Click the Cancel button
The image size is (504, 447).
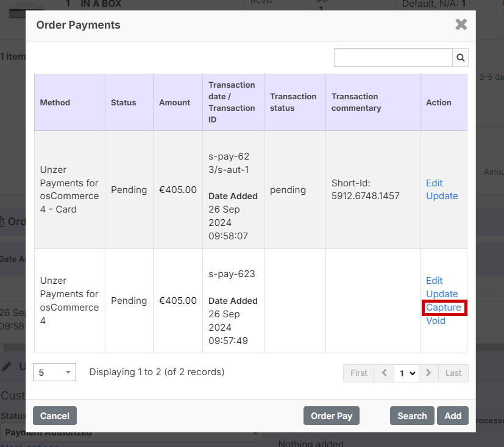click(x=55, y=416)
